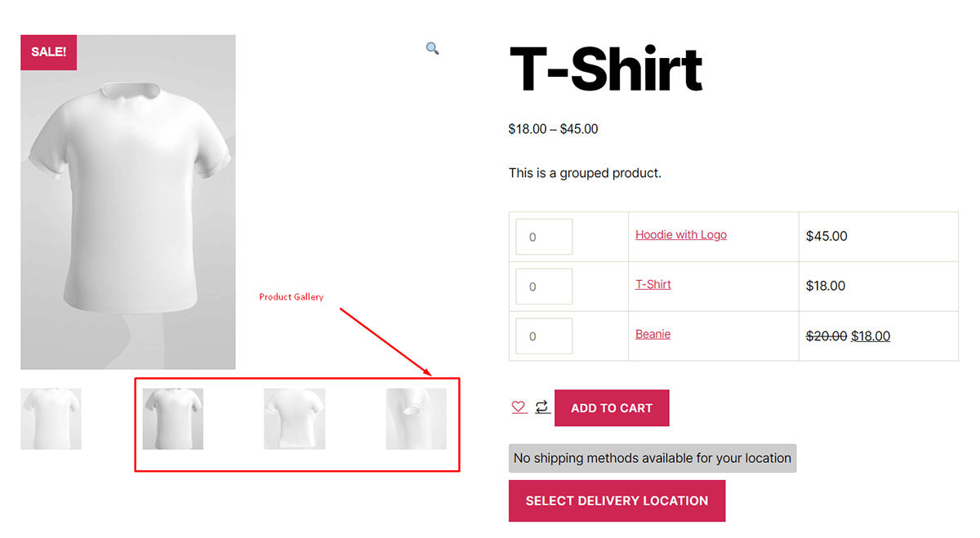Show the back-view T-shirt thumbnail
The image size is (980, 538).
coord(295,419)
